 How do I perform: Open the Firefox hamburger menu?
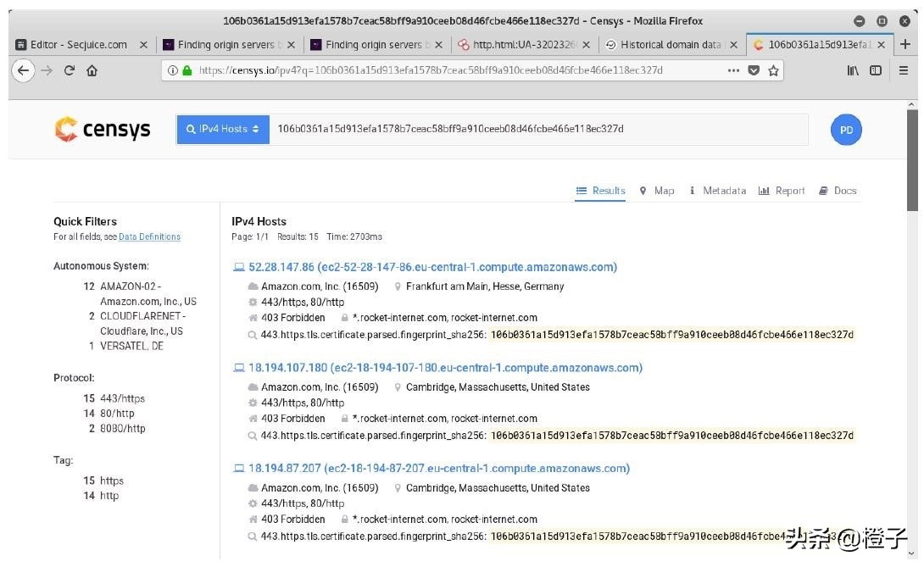(x=904, y=71)
